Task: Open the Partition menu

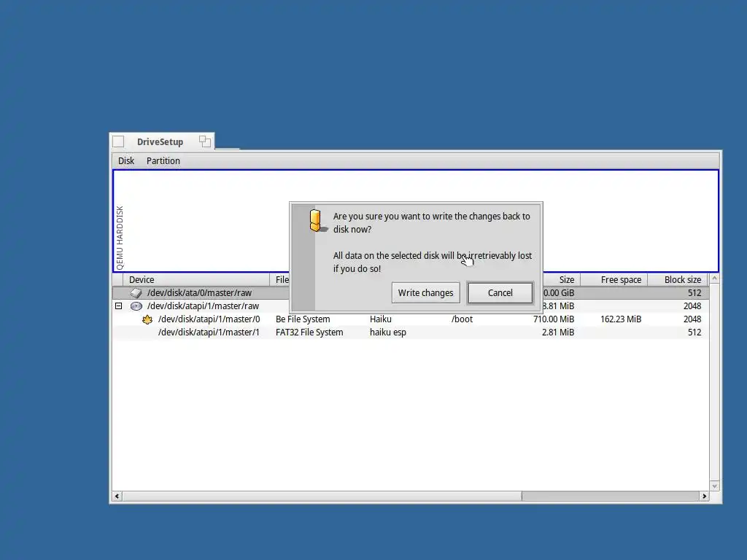Action: [x=163, y=161]
